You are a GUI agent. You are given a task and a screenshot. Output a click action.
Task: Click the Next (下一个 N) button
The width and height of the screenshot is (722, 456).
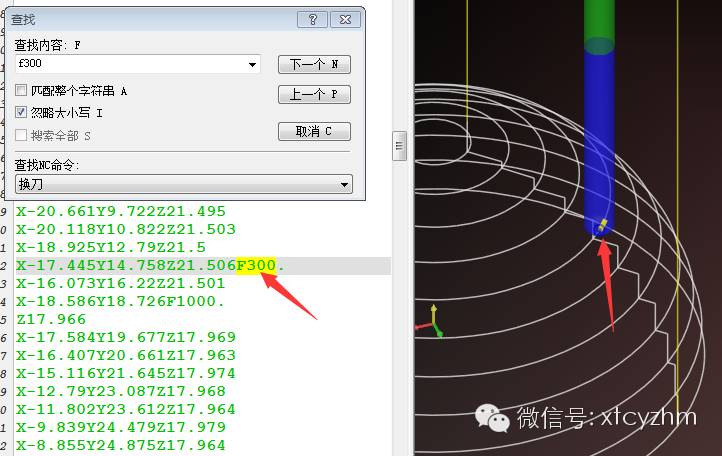pos(314,64)
